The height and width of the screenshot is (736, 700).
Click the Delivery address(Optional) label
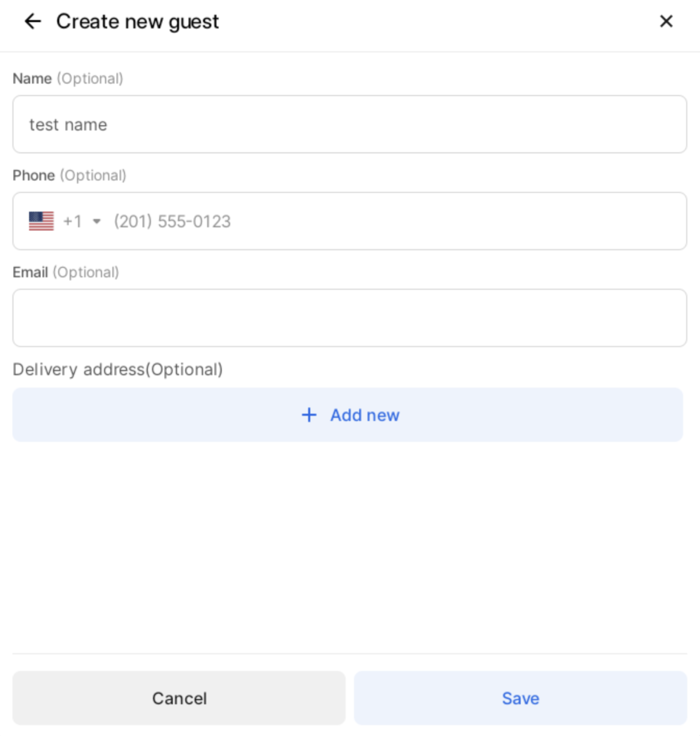(118, 369)
